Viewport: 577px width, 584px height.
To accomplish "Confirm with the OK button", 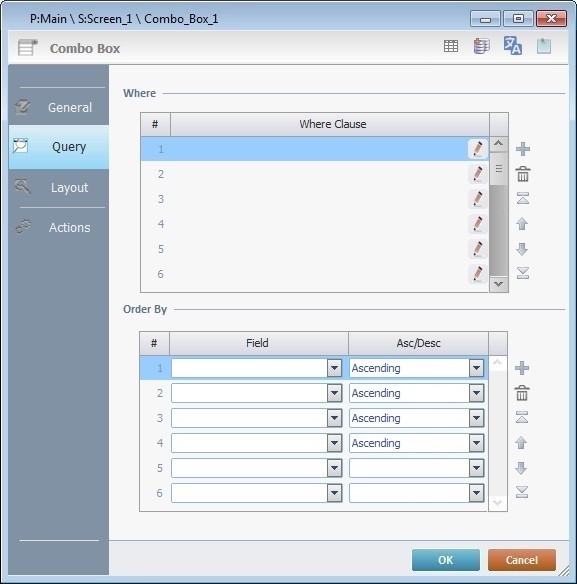I will [446, 560].
